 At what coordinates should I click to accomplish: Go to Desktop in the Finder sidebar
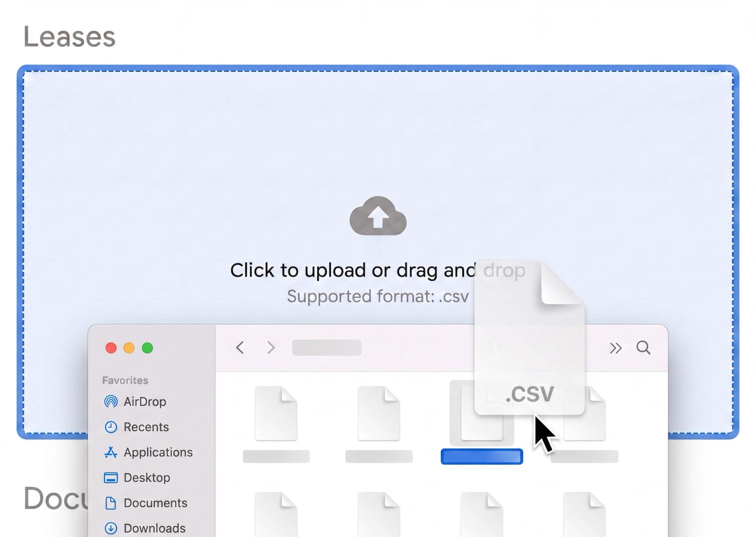click(x=137, y=478)
